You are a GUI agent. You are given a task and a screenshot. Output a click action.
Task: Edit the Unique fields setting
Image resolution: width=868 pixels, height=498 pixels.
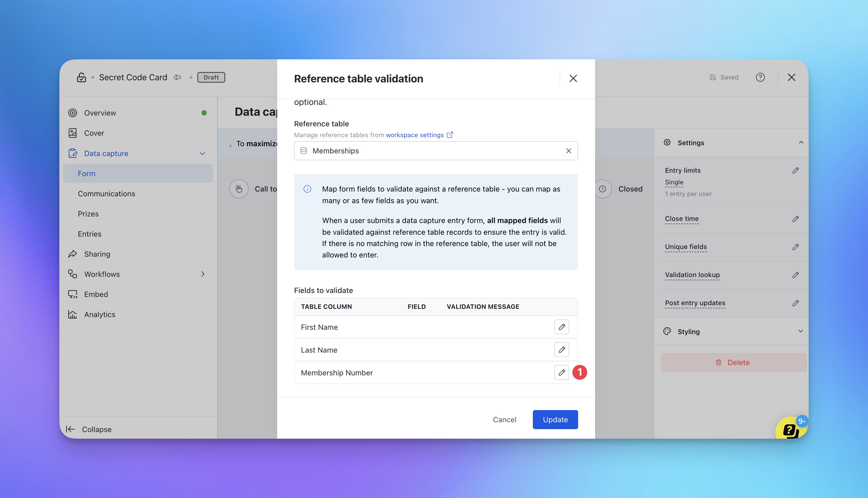[x=795, y=247]
